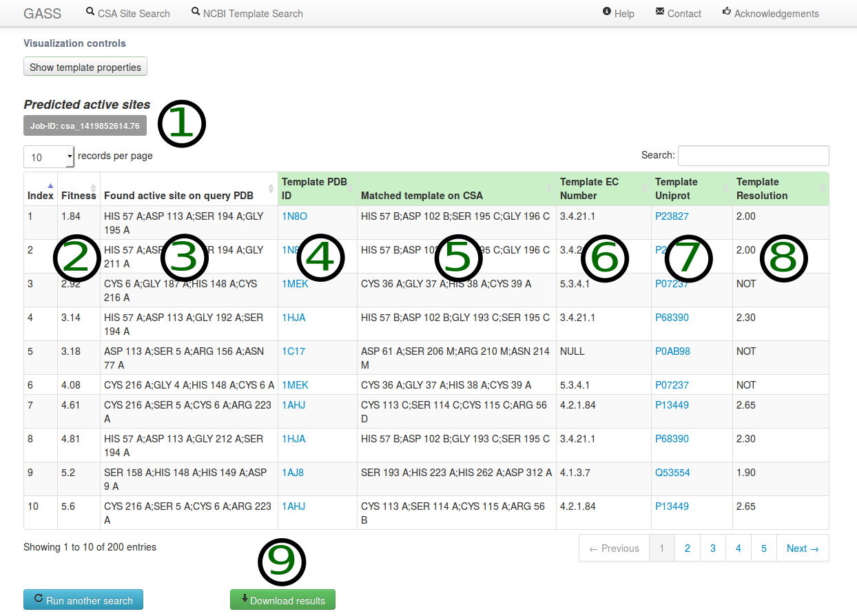Click the NCBI Template Search magnifier icon

[196, 12]
